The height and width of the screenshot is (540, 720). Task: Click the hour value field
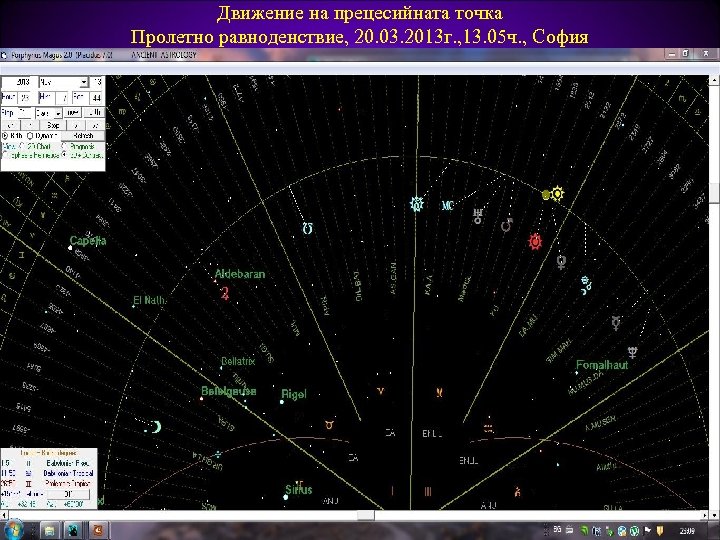24,97
